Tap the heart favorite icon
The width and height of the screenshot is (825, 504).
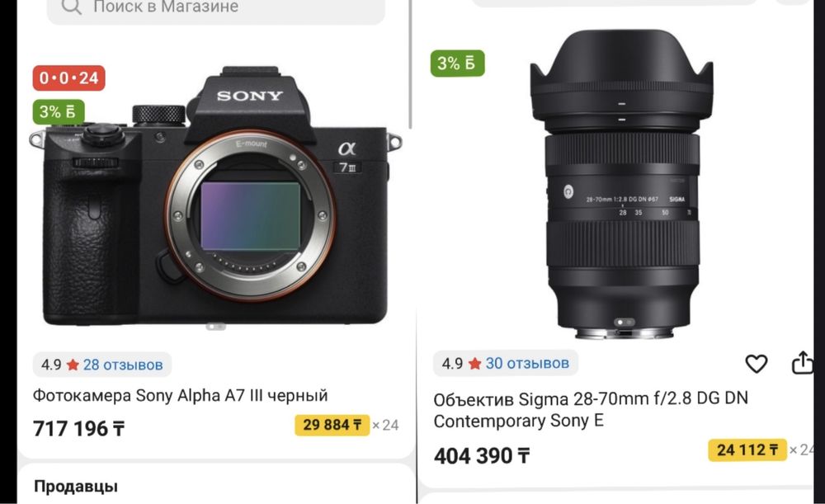click(x=756, y=364)
